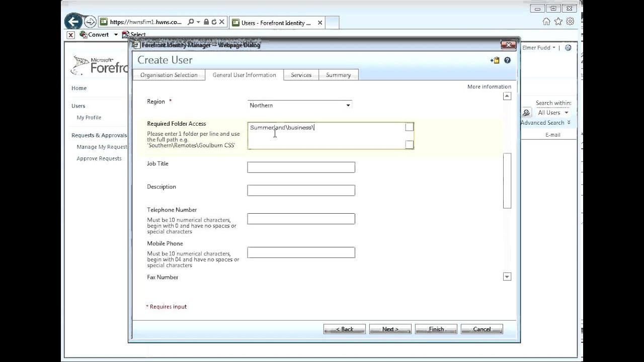Open browser Tools gear menu
This screenshot has width=644, height=362.
pyautogui.click(x=570, y=22)
